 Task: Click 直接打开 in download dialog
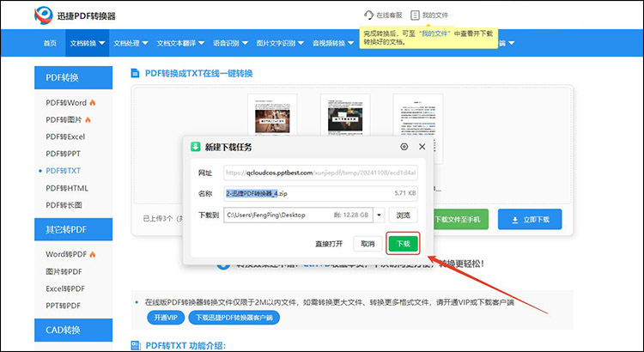[x=329, y=244]
